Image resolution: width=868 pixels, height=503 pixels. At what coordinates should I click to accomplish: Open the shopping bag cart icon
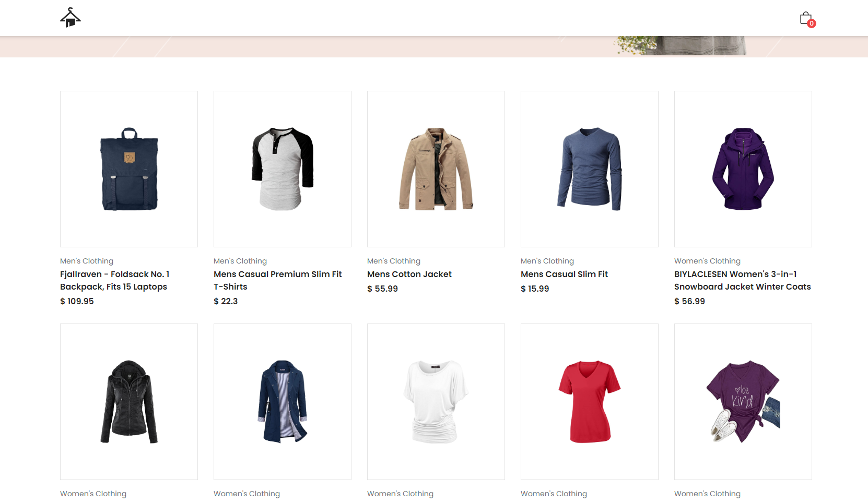tap(806, 18)
